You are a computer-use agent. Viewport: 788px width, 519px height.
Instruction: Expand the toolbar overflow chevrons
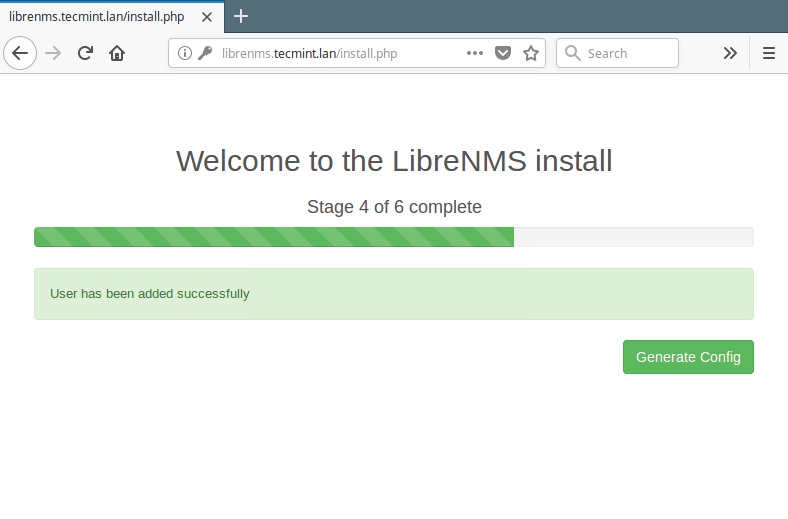(730, 53)
